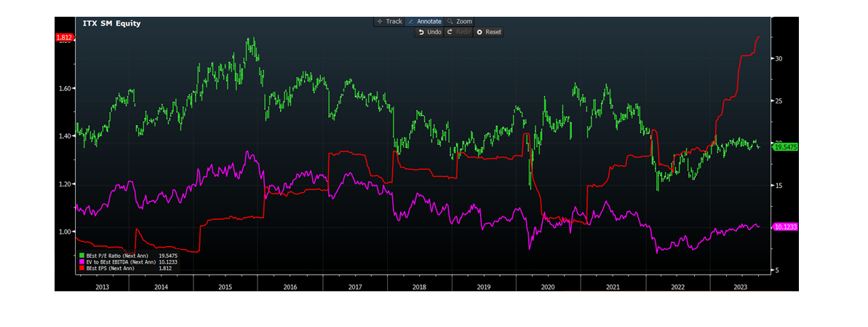Click the red 1.812 axis value tag
Viewport: 868px width, 327px height.
[x=65, y=37]
